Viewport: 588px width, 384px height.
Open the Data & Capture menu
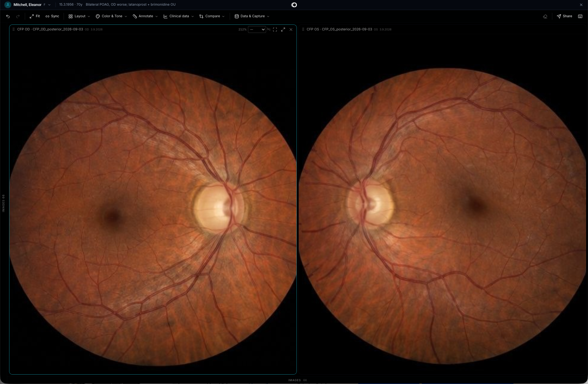point(252,16)
